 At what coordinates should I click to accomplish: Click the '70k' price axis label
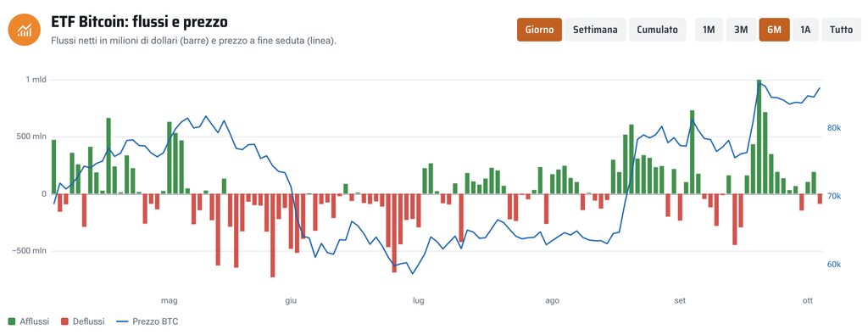click(834, 196)
